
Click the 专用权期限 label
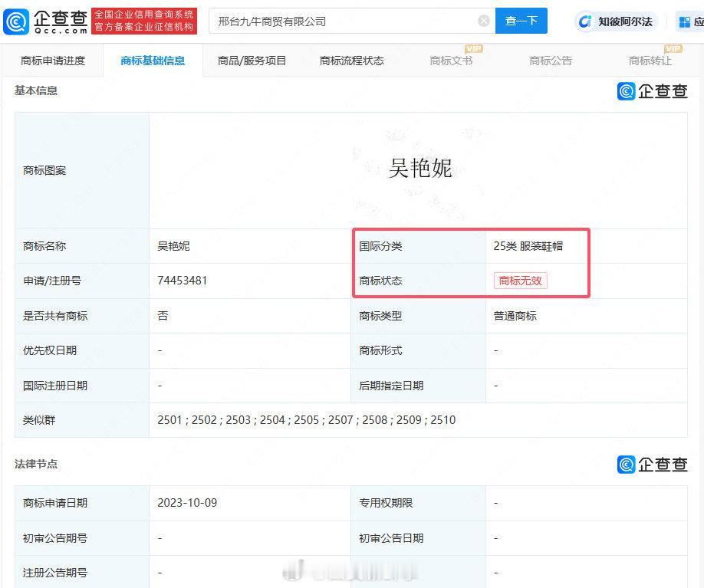point(386,503)
